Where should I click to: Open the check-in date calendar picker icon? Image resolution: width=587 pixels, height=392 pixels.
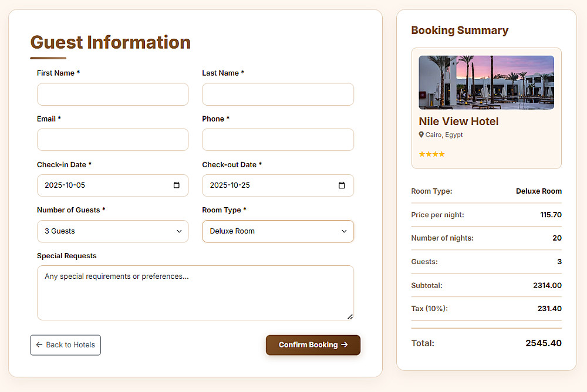pyautogui.click(x=177, y=185)
